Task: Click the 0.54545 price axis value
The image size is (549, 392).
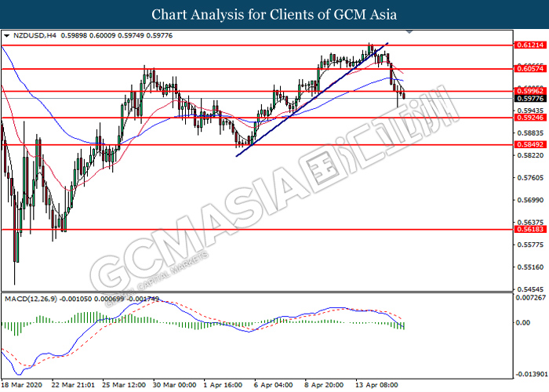Action: pyautogui.click(x=530, y=289)
